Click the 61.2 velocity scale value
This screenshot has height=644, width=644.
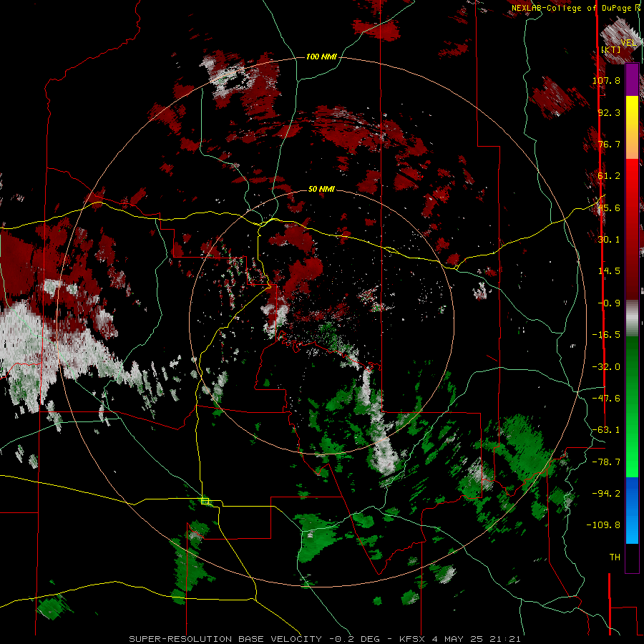[x=609, y=176]
